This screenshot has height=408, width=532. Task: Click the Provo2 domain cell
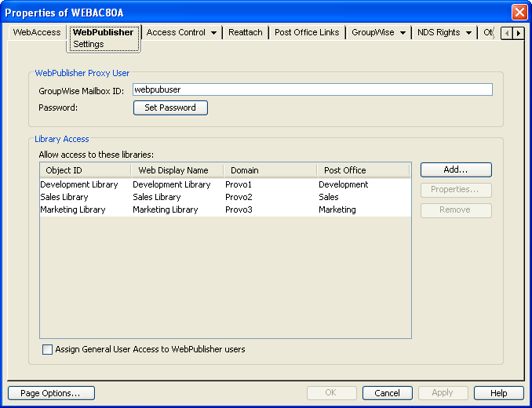click(x=239, y=197)
